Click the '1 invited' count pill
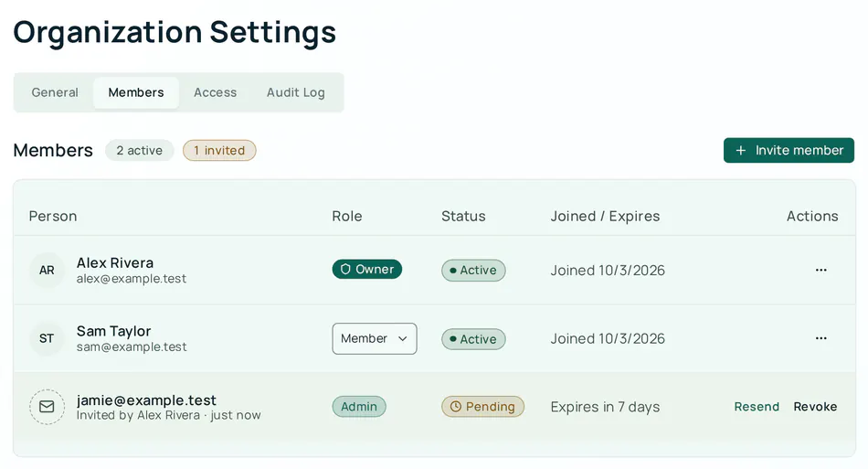 (219, 150)
